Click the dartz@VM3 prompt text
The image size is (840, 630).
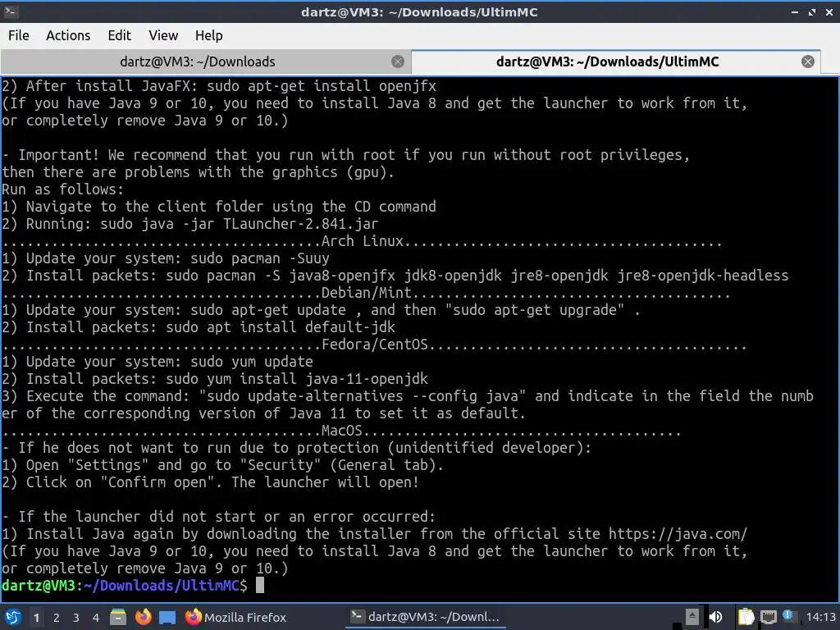39,585
